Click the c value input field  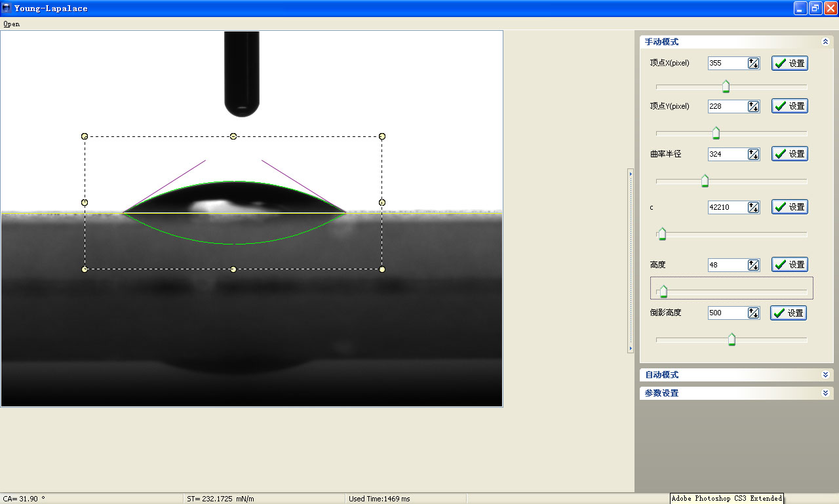[726, 207]
